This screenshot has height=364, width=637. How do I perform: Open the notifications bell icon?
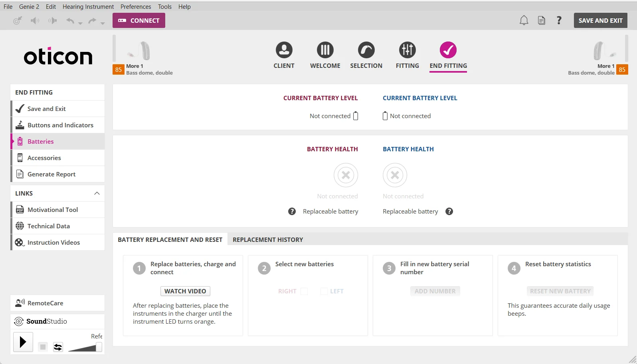coord(524,20)
